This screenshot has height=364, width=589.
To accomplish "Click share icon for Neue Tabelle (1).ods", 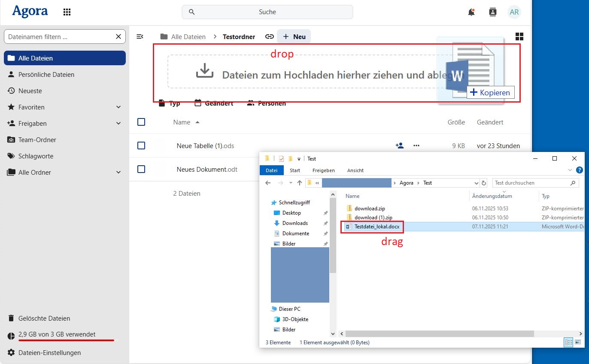I will pyautogui.click(x=399, y=146).
